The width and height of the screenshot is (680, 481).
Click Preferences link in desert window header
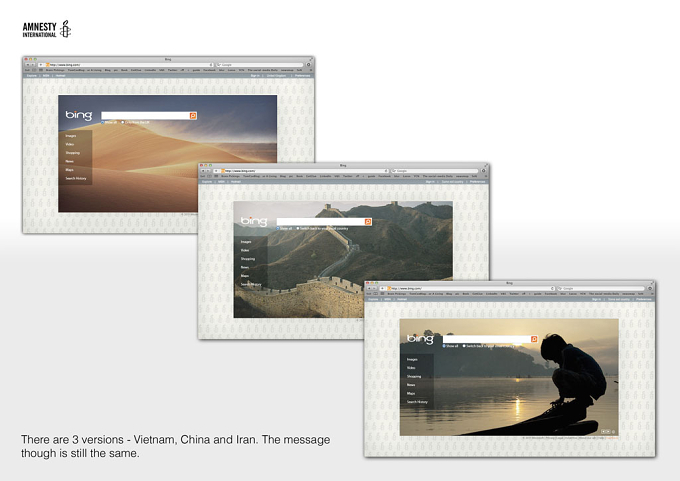(x=302, y=75)
